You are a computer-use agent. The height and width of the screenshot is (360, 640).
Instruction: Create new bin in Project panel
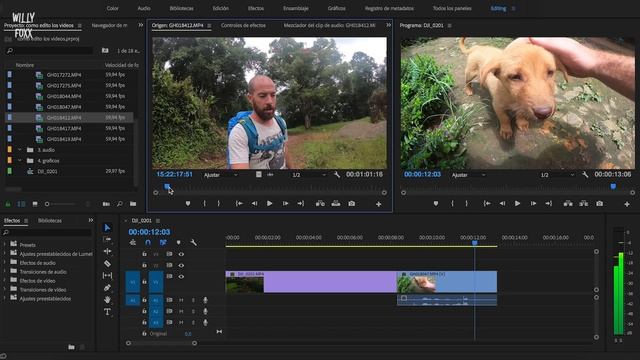coord(133,204)
